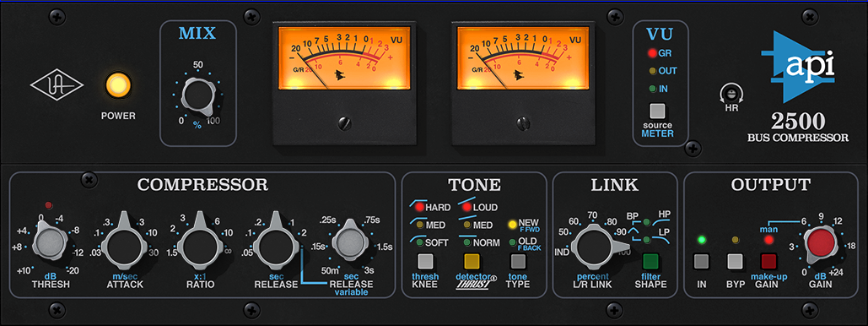Select the HARD knee LED indicator
The height and width of the screenshot is (326, 868).
419,208
